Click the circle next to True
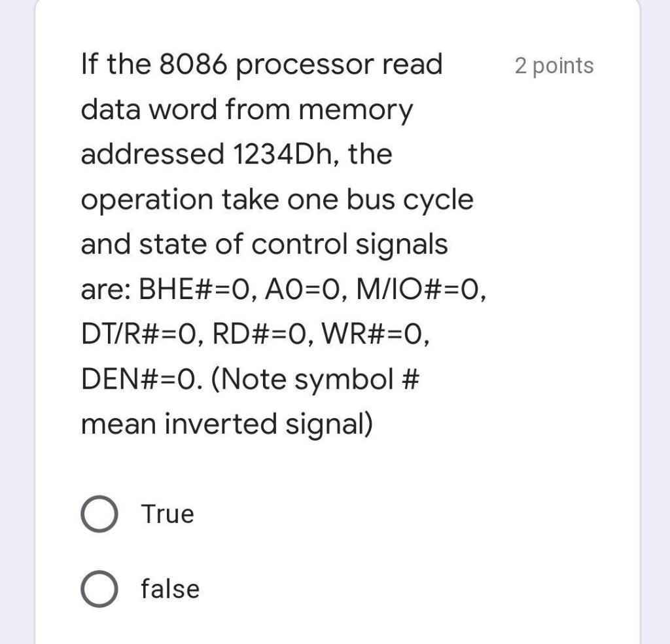The width and height of the screenshot is (670, 644). pyautogui.click(x=99, y=514)
